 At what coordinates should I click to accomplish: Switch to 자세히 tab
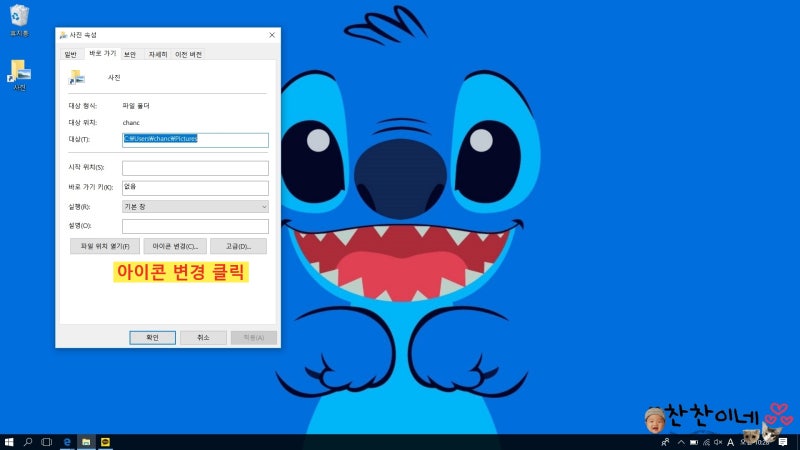coord(158,54)
